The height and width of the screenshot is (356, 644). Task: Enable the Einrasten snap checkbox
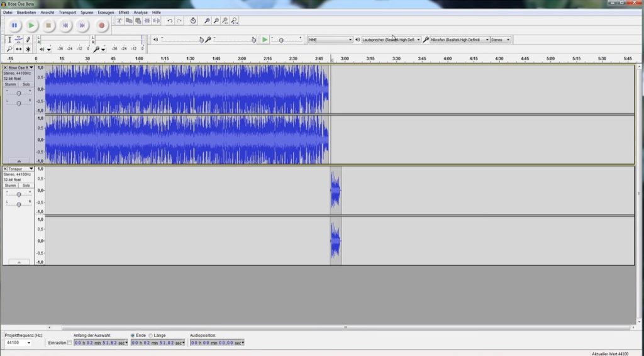69,343
